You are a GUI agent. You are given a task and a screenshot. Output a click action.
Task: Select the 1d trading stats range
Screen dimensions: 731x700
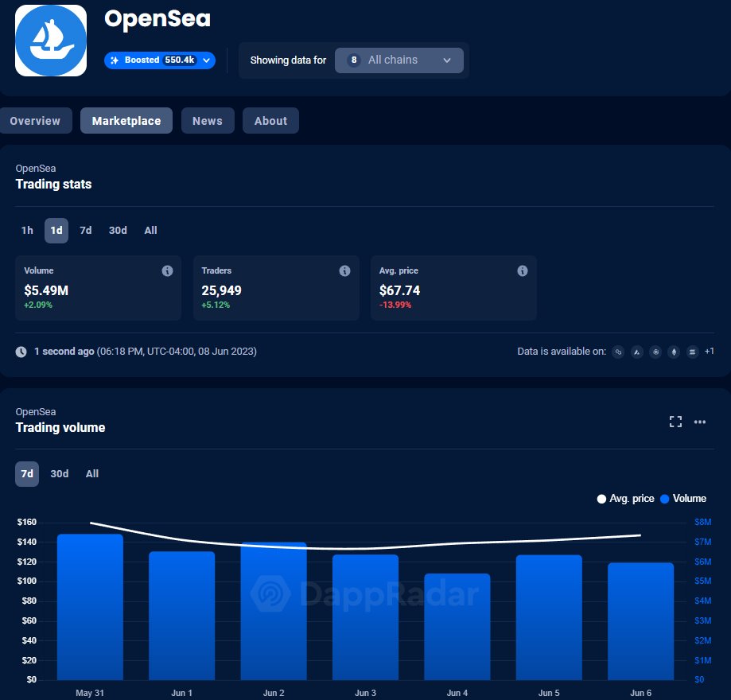[56, 231]
